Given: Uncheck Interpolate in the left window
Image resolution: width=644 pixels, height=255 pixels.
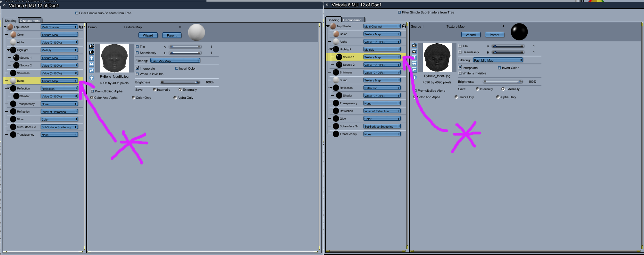Looking at the screenshot, I should click(138, 68).
